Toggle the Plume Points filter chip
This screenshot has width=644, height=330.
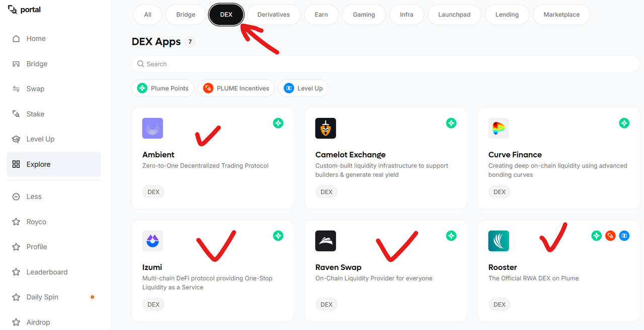[163, 88]
